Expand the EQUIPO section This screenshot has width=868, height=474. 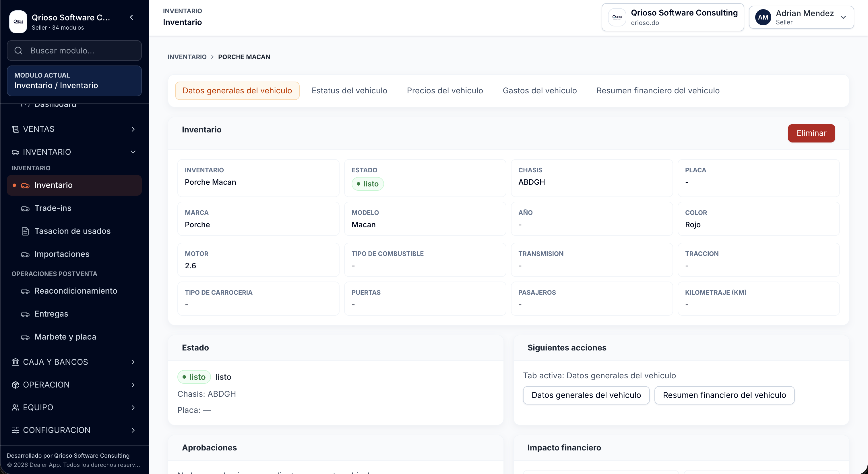(x=133, y=407)
